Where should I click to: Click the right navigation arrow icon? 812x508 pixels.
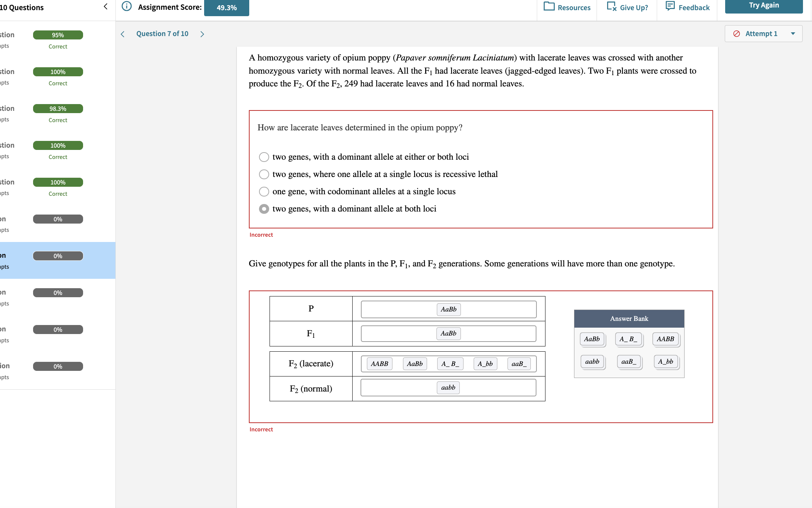tap(203, 33)
